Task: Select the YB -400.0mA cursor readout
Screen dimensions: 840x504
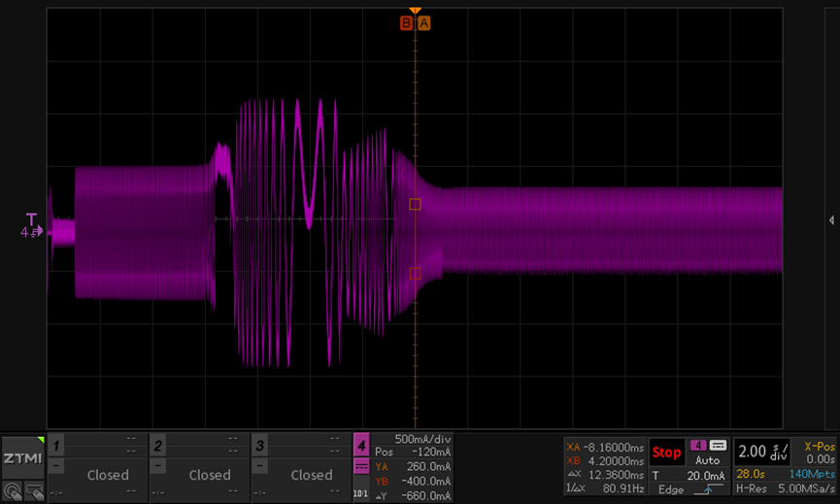Action: pyautogui.click(x=413, y=481)
